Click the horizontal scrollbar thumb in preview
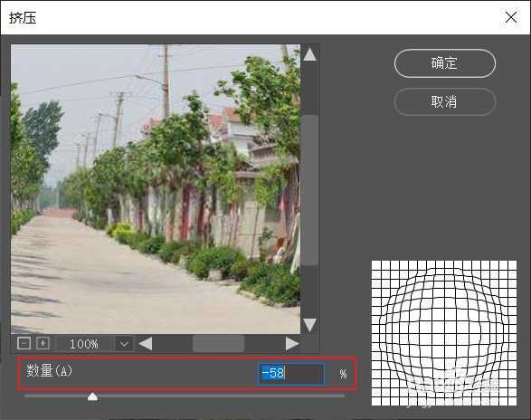The height and width of the screenshot is (420, 531). pos(218,344)
